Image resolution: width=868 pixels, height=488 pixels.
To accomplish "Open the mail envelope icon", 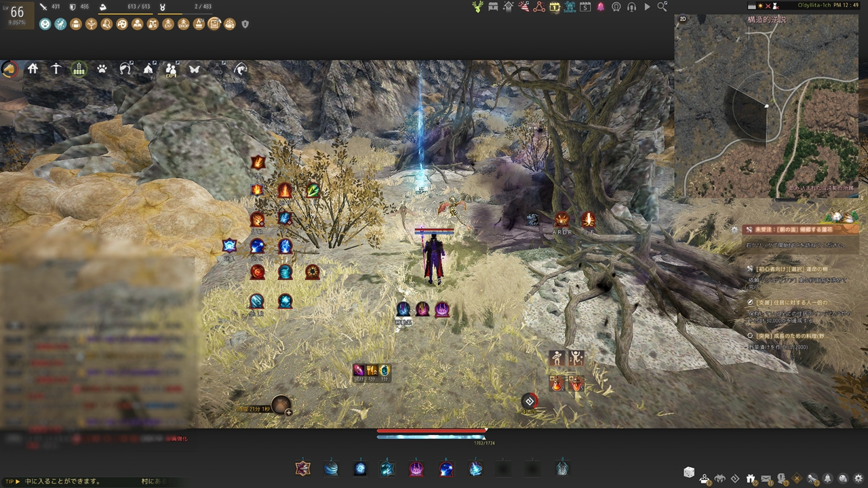I will pos(766,479).
